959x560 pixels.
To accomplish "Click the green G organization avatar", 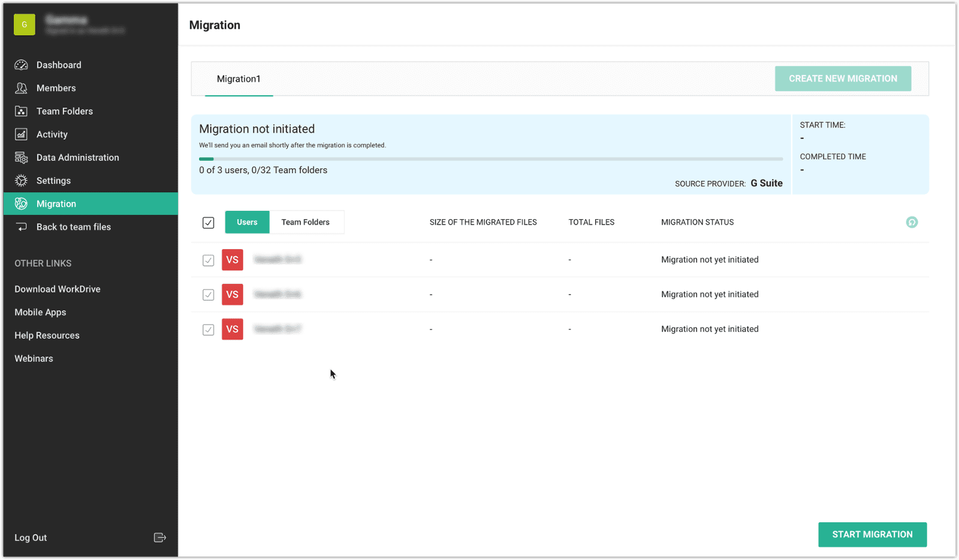I will point(25,25).
